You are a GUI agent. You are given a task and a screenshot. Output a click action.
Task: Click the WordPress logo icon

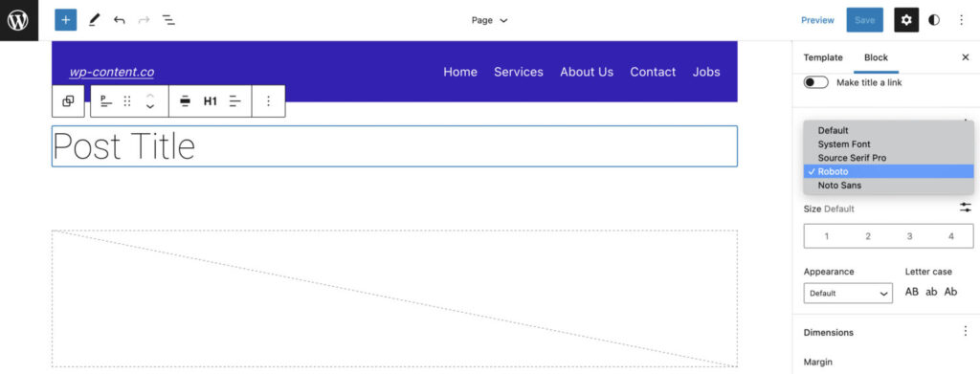(x=19, y=20)
